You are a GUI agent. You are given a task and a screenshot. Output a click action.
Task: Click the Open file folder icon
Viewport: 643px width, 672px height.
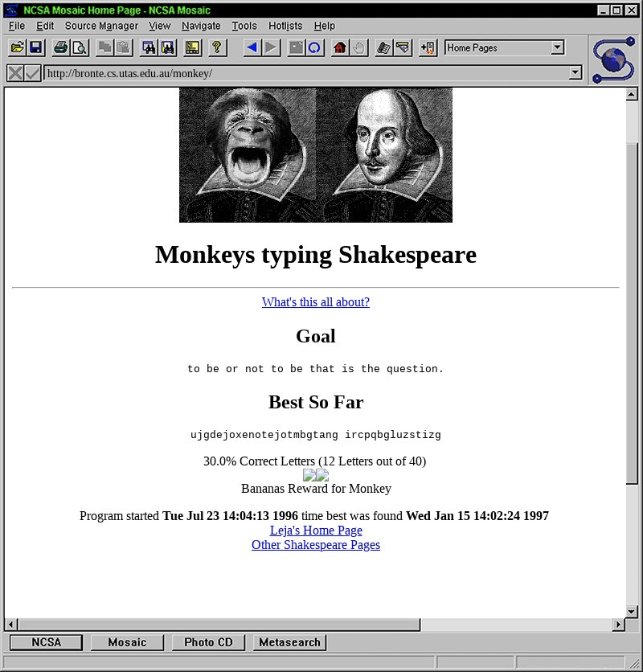tap(17, 47)
